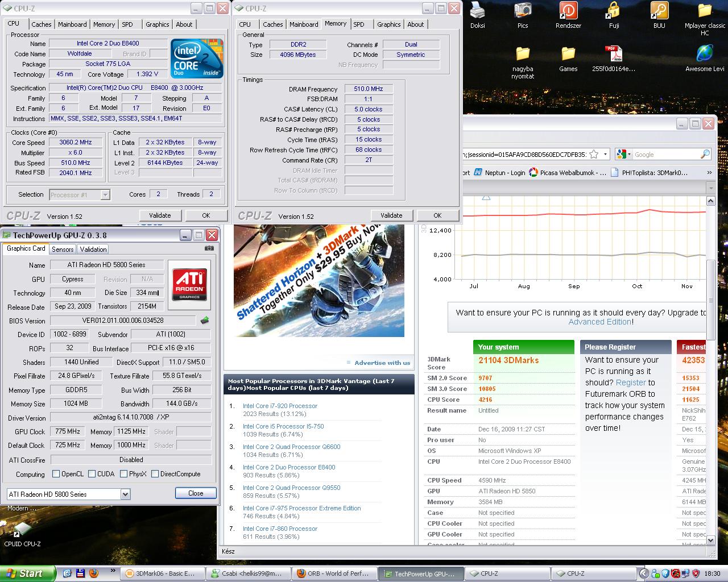
Task: Enable the OpenCL checkbox
Action: point(56,474)
